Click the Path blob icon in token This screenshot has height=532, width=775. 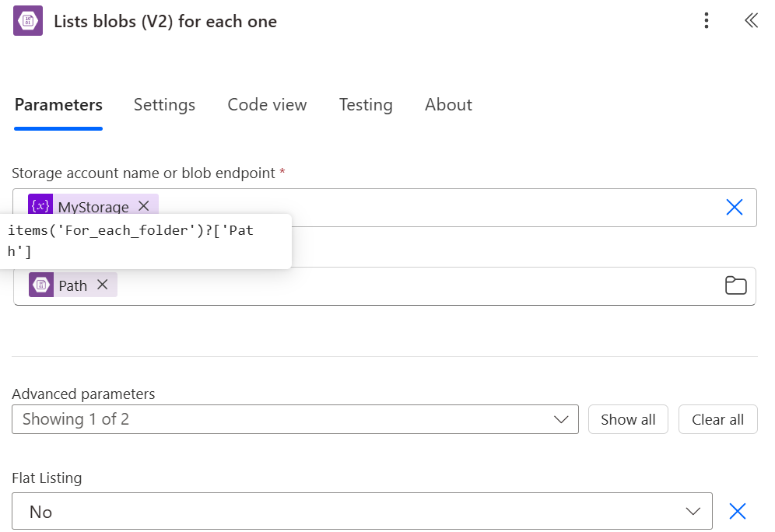(41, 285)
